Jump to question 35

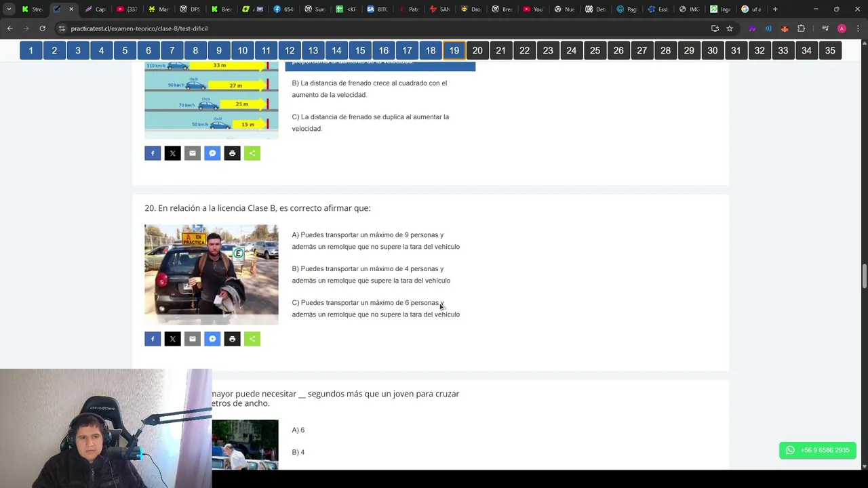pyautogui.click(x=830, y=51)
